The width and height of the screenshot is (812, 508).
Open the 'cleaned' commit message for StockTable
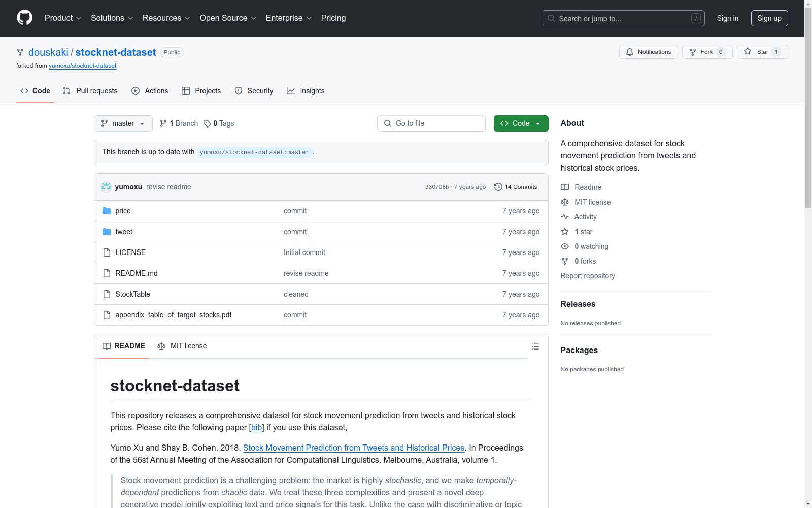pos(296,294)
